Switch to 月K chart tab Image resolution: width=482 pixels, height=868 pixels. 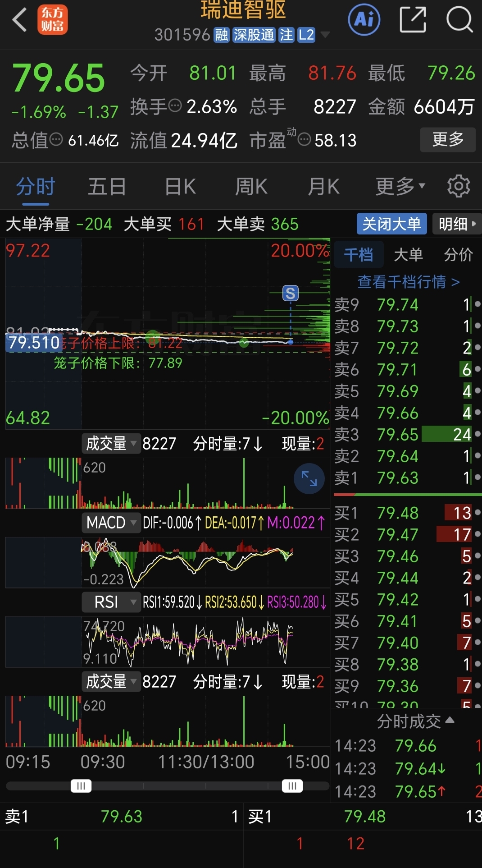click(323, 187)
